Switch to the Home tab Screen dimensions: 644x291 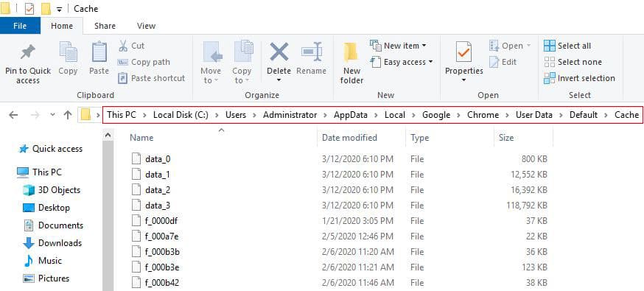click(62, 26)
